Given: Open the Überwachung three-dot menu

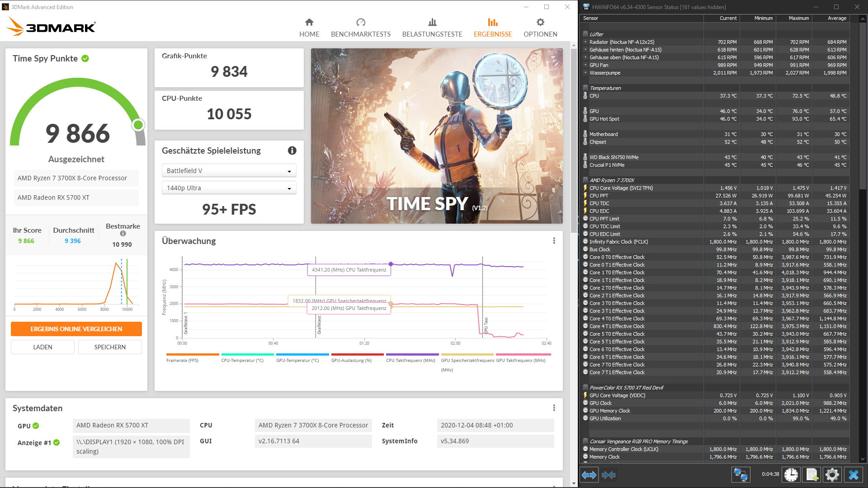Looking at the screenshot, I should (554, 241).
